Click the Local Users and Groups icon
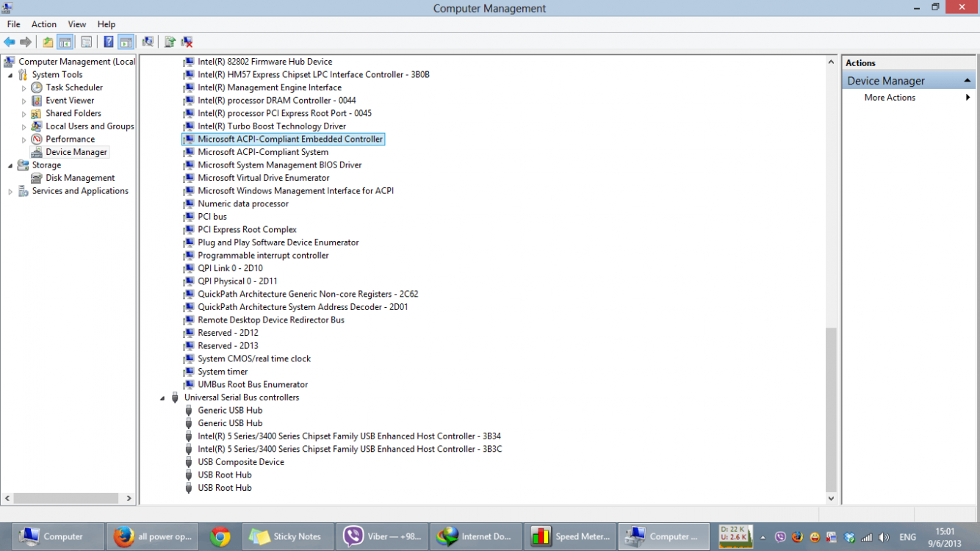Screen dimensions: 980x551 pyautogui.click(x=36, y=126)
